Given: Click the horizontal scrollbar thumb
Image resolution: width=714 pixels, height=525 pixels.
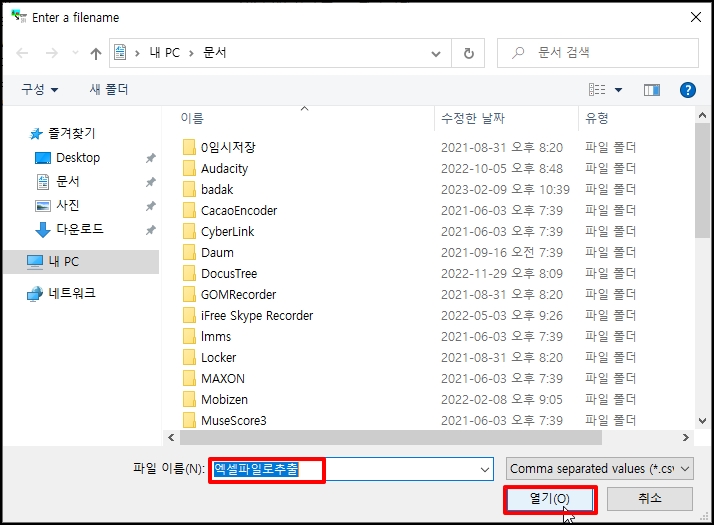Looking at the screenshot, I should click(x=391, y=438).
